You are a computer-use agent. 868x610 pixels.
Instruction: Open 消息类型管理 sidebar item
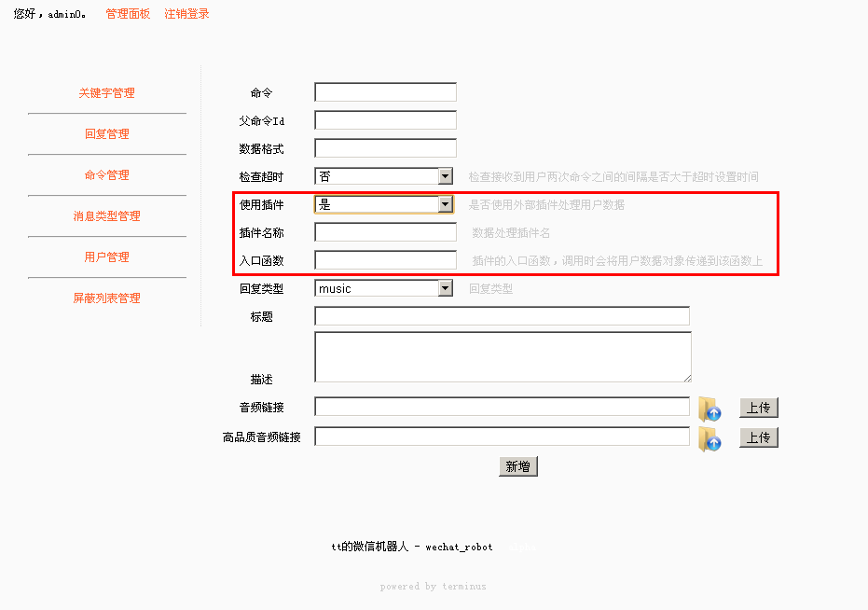coord(106,216)
